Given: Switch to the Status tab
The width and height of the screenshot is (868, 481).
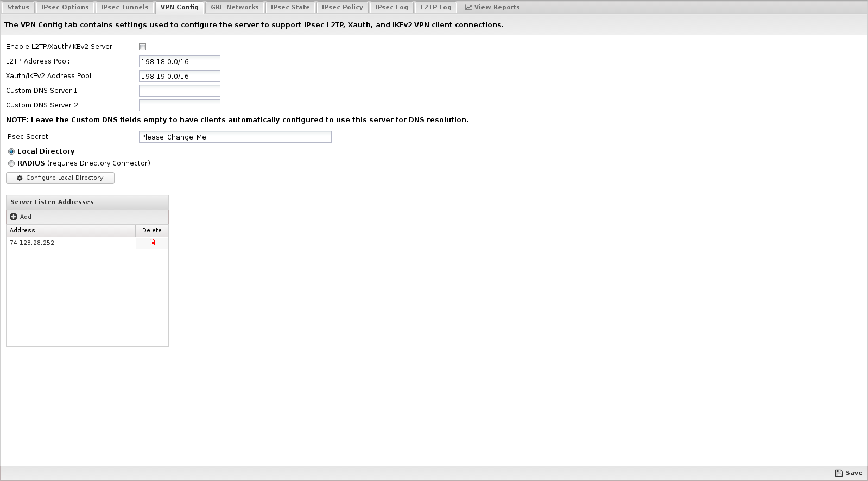Looking at the screenshot, I should click(18, 7).
